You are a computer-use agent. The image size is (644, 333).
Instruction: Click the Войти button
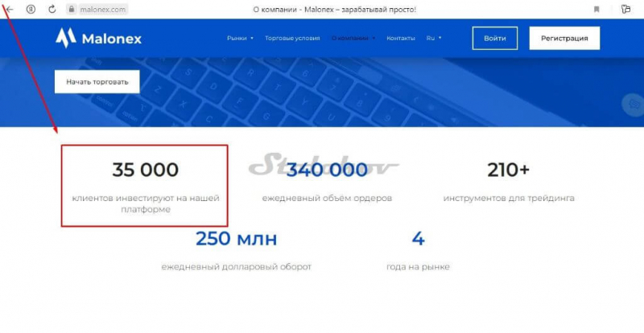494,38
